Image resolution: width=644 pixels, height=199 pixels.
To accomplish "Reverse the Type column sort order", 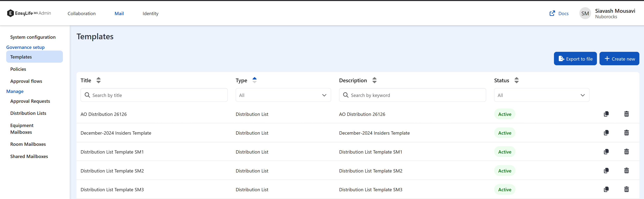I will 254,80.
